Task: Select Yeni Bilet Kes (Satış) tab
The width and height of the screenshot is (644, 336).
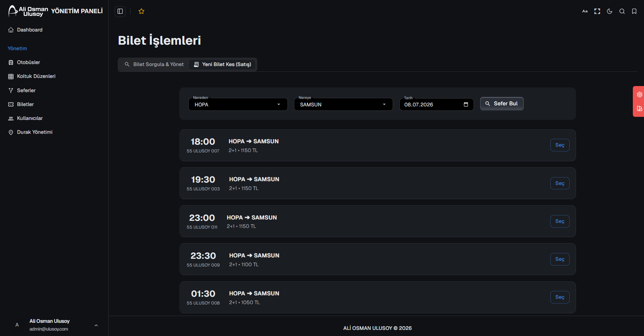Action: tap(222, 64)
